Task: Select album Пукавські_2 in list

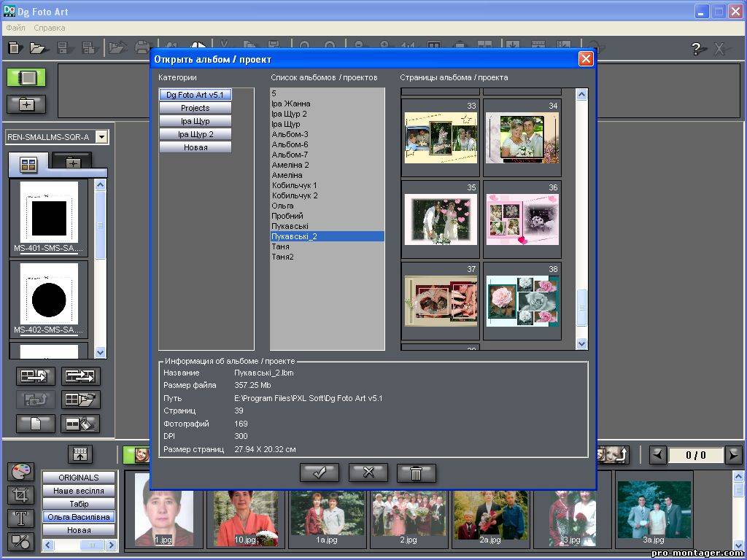Action: pos(328,236)
